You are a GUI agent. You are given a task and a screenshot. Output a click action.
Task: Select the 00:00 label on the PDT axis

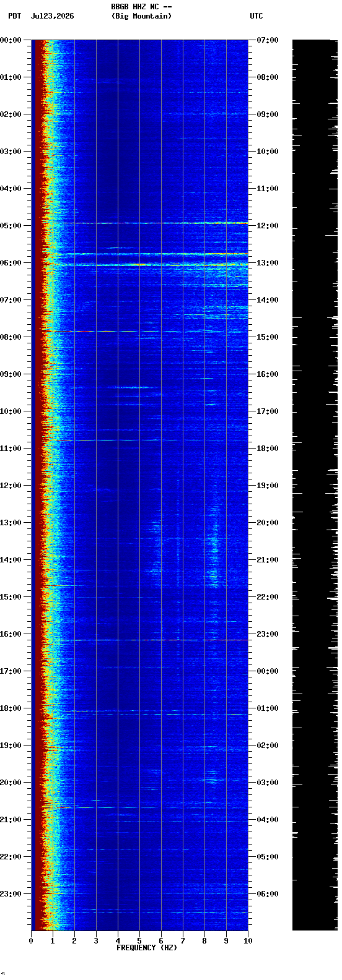point(11,40)
